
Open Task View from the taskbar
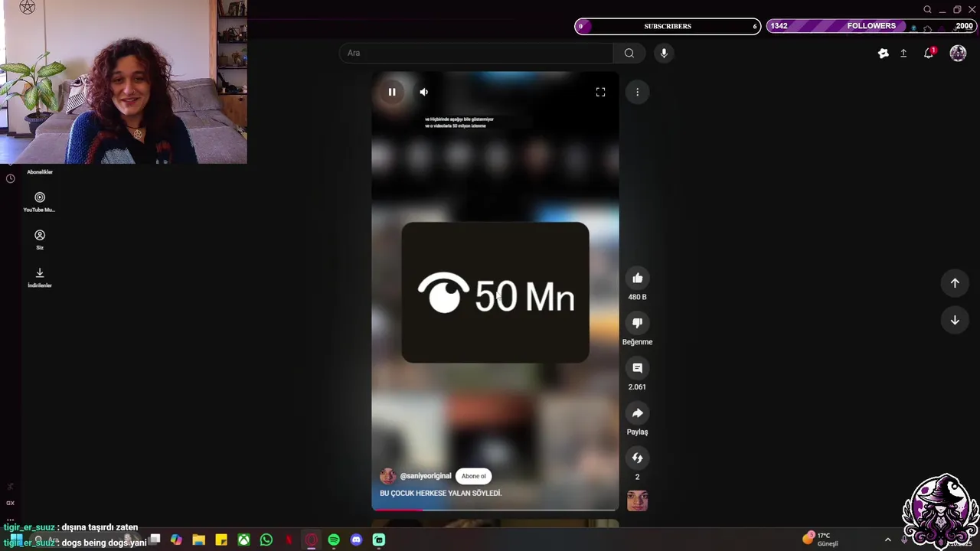(155, 540)
